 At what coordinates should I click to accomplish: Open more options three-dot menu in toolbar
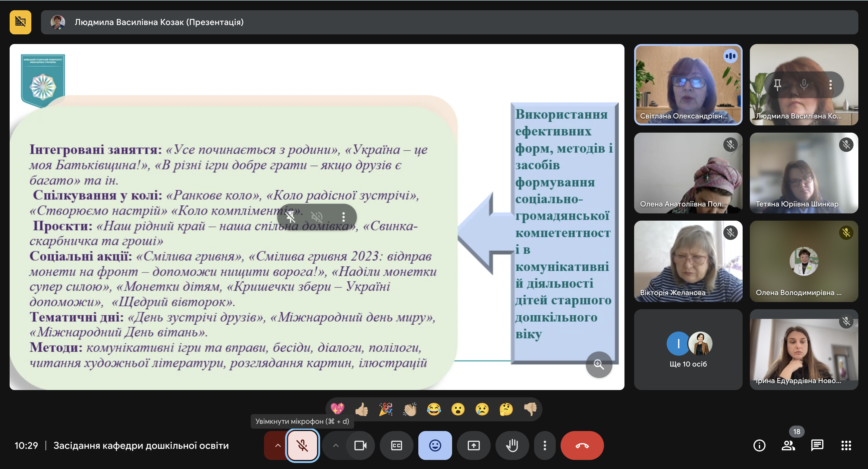coord(545,445)
